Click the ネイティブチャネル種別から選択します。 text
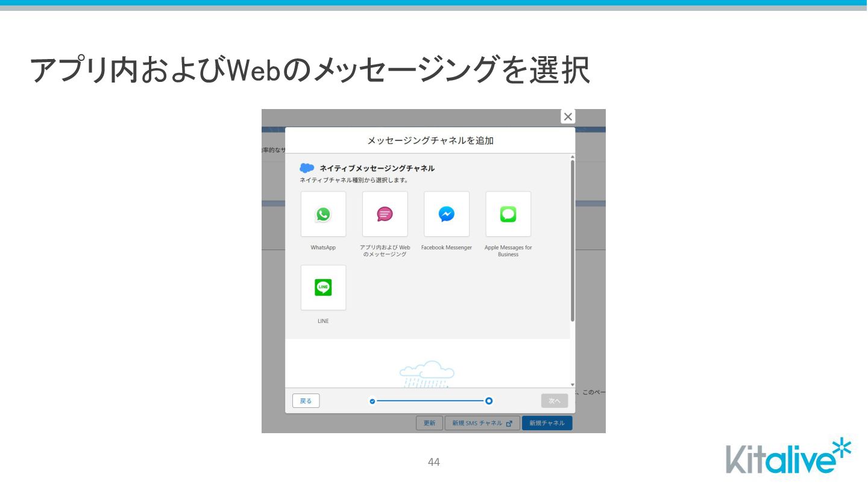 click(354, 180)
